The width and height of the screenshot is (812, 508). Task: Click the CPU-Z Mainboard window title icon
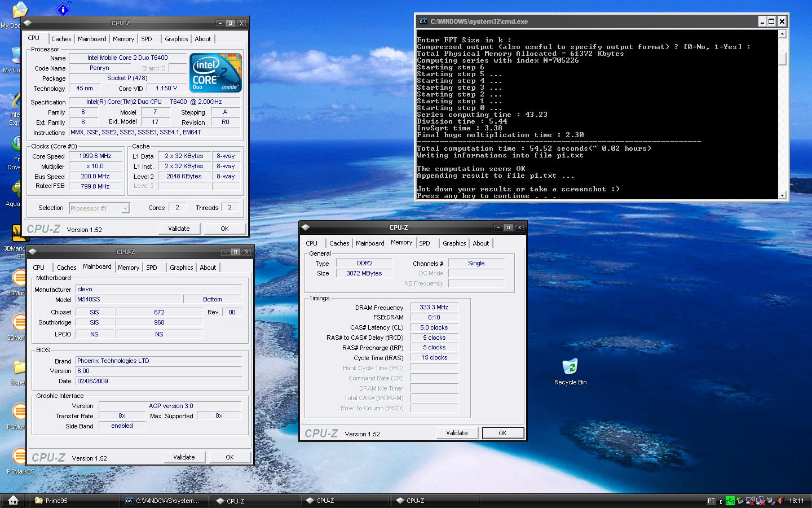[x=33, y=252]
